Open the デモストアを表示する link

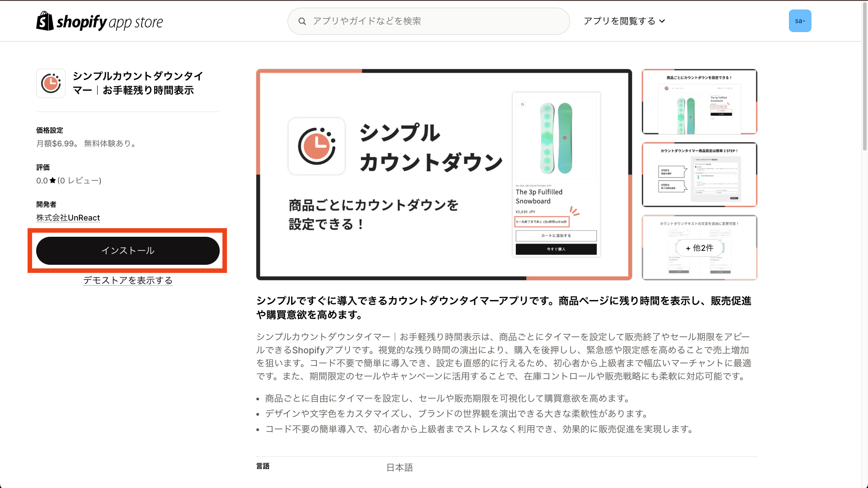[128, 280]
